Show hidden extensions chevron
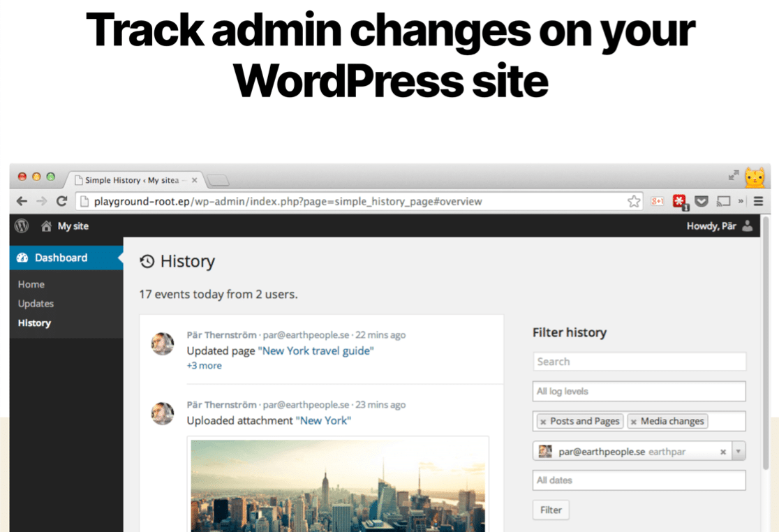 click(x=740, y=201)
